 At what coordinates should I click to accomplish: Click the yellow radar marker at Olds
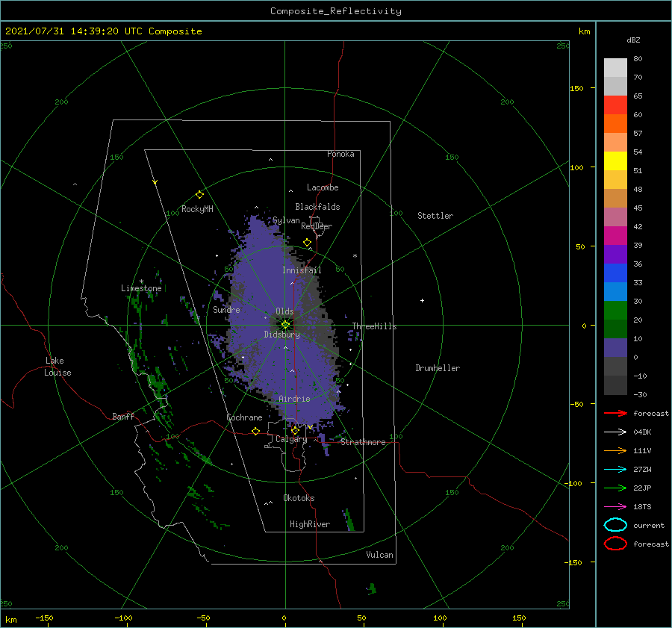point(285,325)
